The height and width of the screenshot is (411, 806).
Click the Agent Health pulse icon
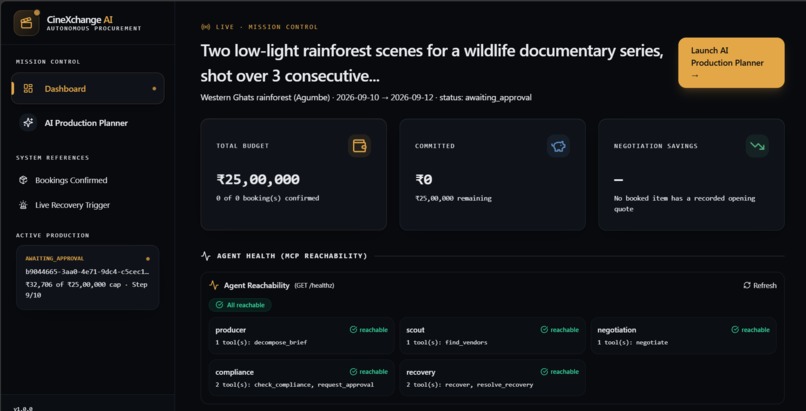point(206,256)
